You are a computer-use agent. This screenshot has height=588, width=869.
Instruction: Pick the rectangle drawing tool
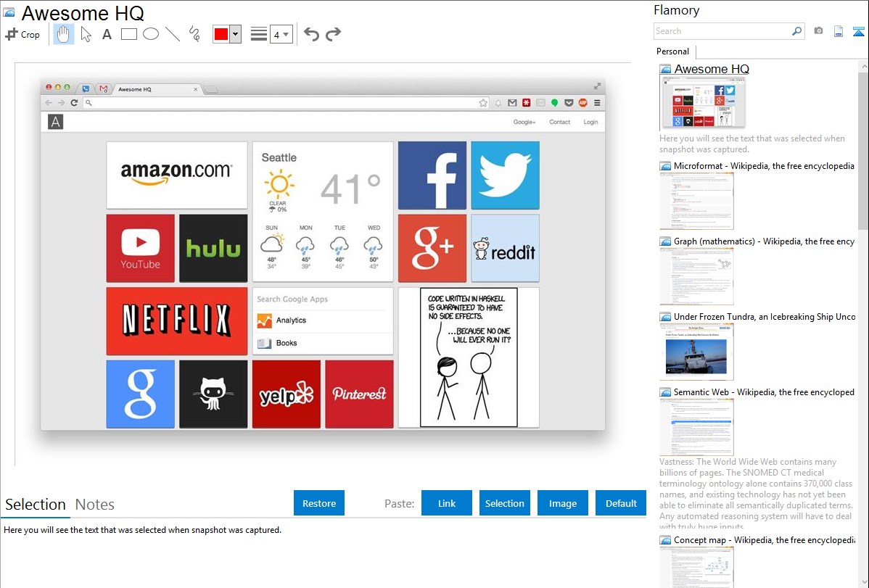point(128,34)
